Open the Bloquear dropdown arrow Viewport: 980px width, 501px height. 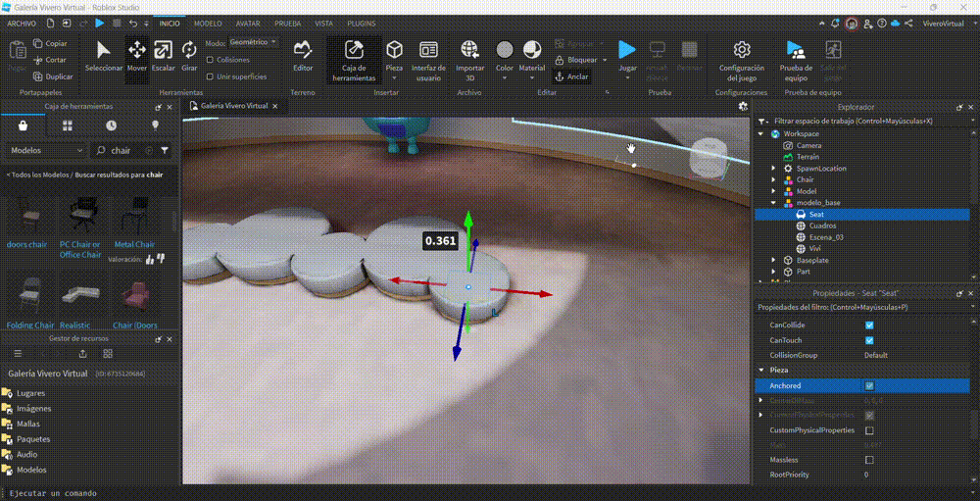coord(605,60)
